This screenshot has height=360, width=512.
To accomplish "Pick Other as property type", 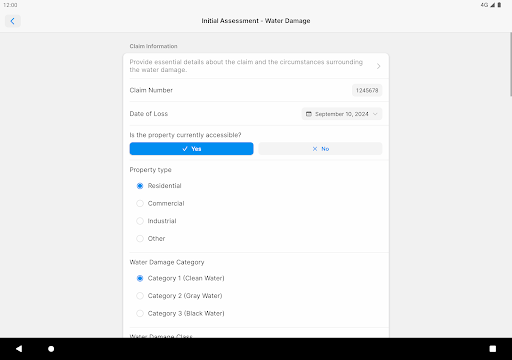I will pyautogui.click(x=140, y=239).
